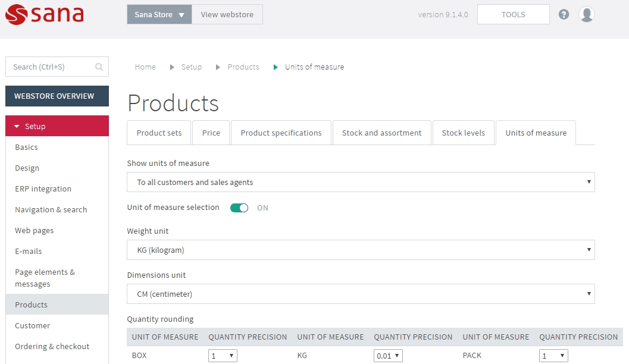Select the Units of measure tab
This screenshot has height=364, width=629.
[x=536, y=133]
